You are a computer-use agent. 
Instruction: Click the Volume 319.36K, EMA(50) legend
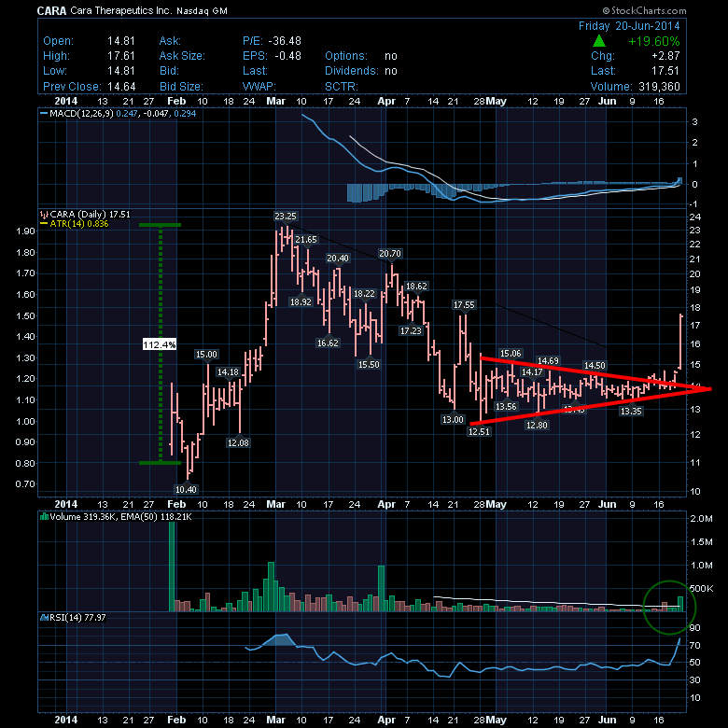[x=116, y=517]
